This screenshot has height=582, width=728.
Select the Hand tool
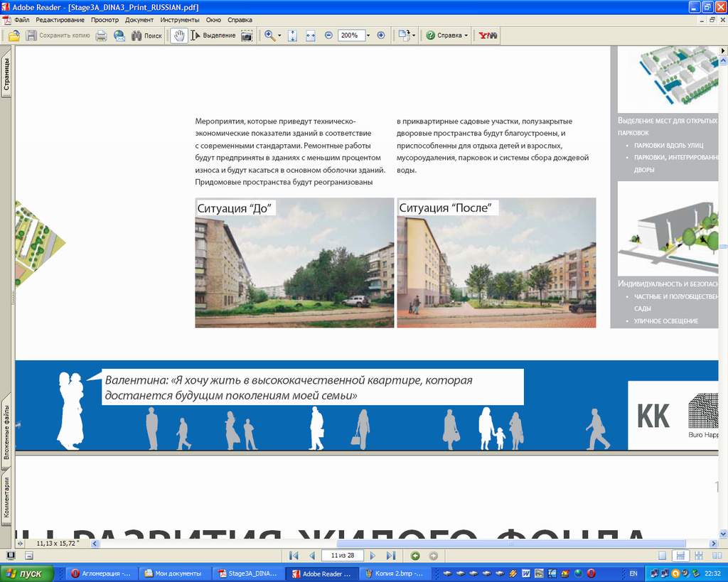tap(179, 36)
